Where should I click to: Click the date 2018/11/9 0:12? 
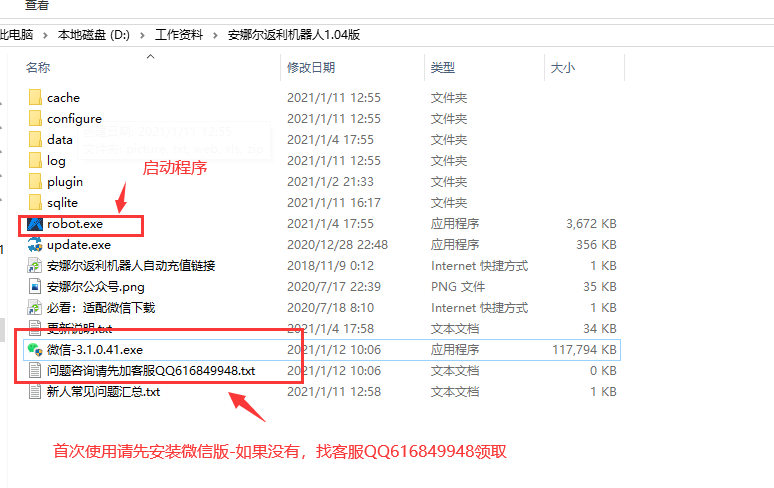330,265
